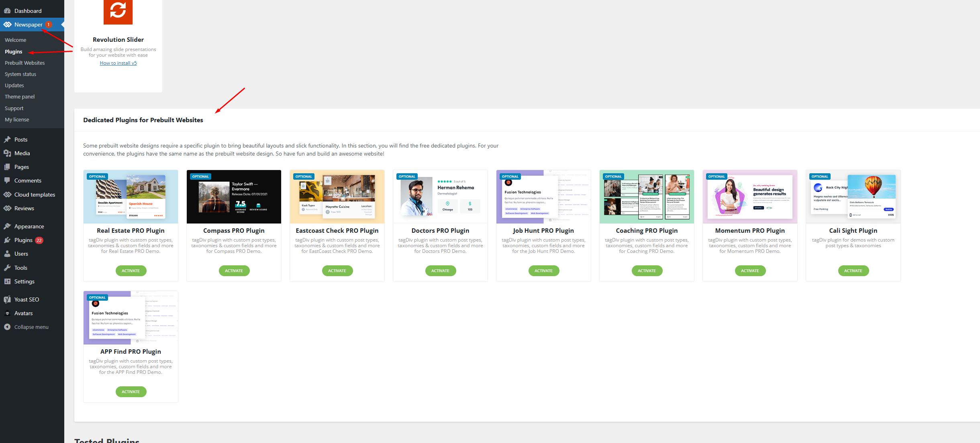Click the Eastcoast Check PRO preview image

pos(337,197)
